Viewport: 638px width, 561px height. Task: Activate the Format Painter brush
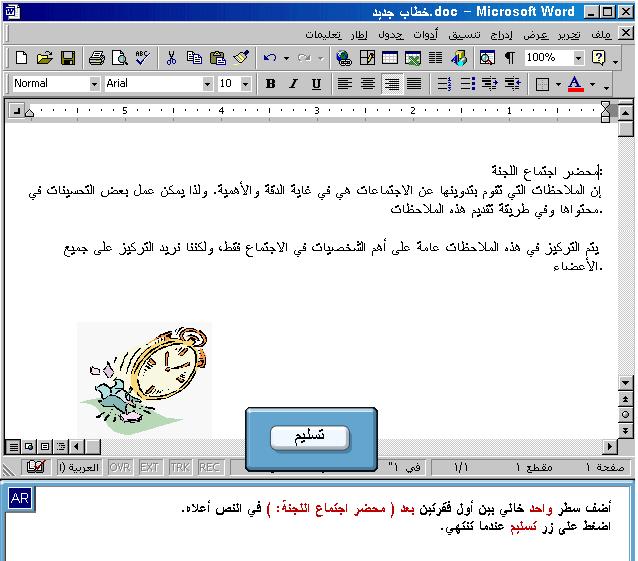[240, 58]
